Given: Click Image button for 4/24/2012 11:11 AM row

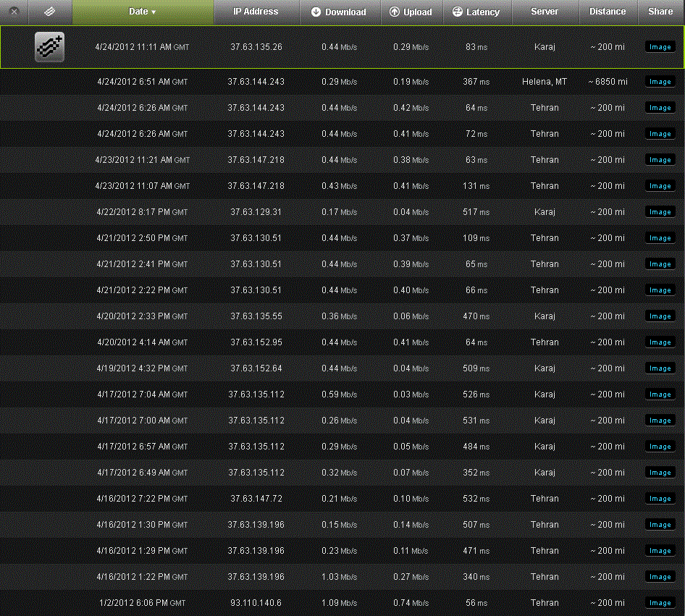Looking at the screenshot, I should tap(660, 47).
